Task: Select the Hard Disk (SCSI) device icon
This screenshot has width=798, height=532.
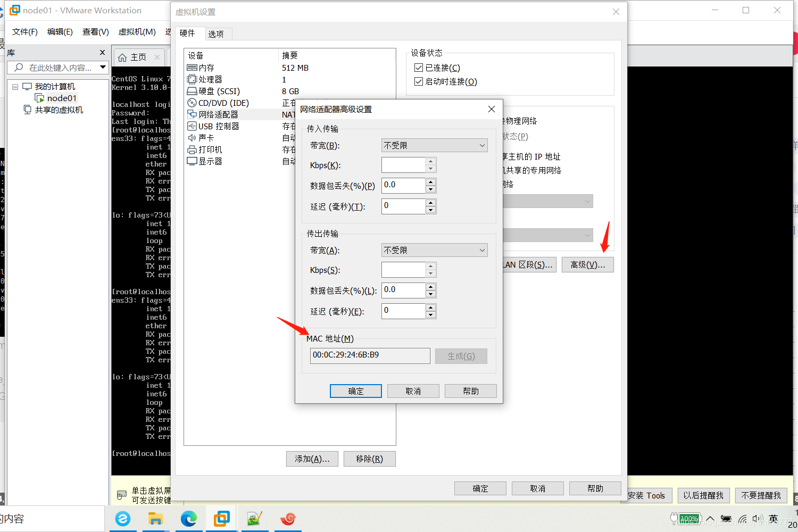Action: point(192,91)
